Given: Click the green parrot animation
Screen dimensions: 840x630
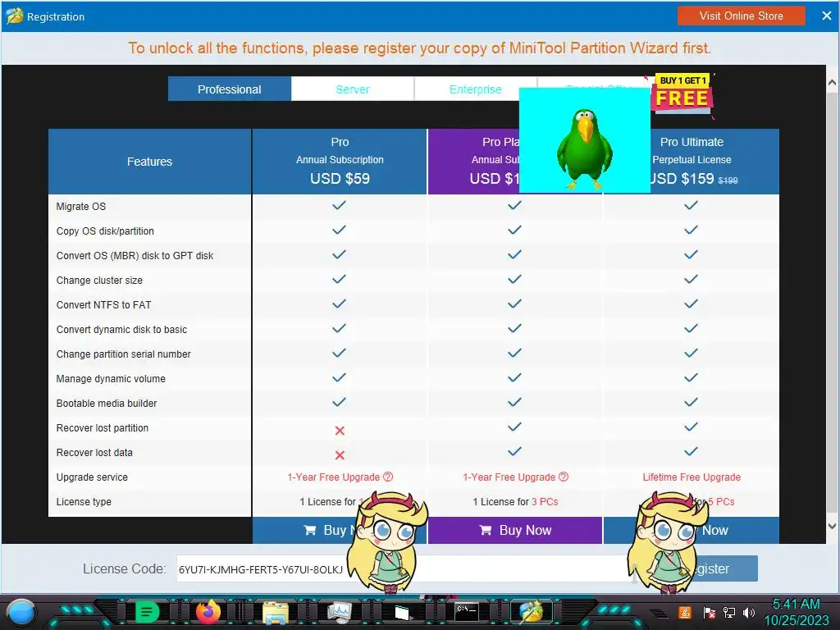Looking at the screenshot, I should pyautogui.click(x=584, y=140).
